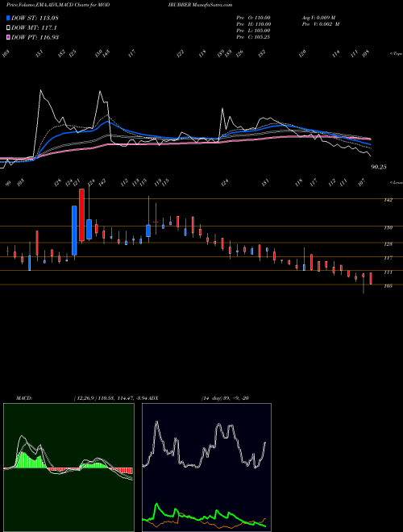403x532 pixels.
Task: Click the 117 price axis label
Action: click(x=388, y=258)
